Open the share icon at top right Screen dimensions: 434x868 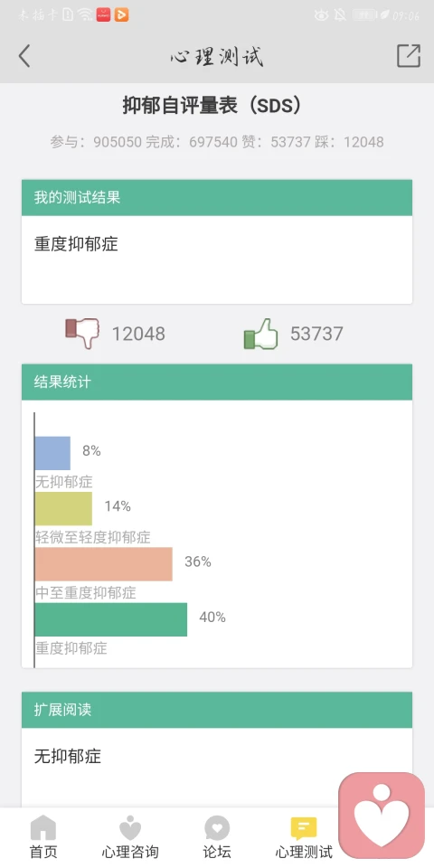(x=409, y=56)
